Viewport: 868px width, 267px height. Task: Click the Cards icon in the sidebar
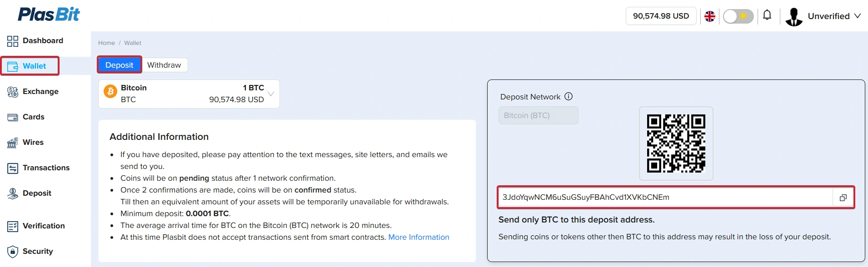pos(13,117)
